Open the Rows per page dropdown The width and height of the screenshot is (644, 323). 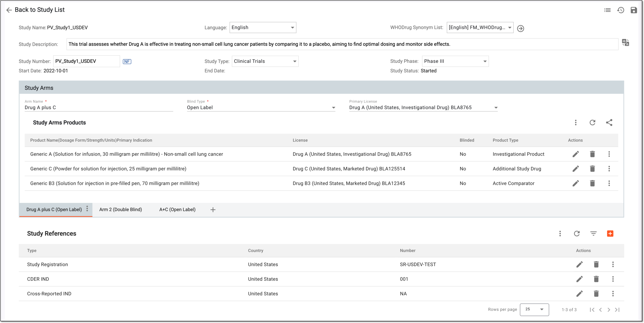(x=534, y=310)
